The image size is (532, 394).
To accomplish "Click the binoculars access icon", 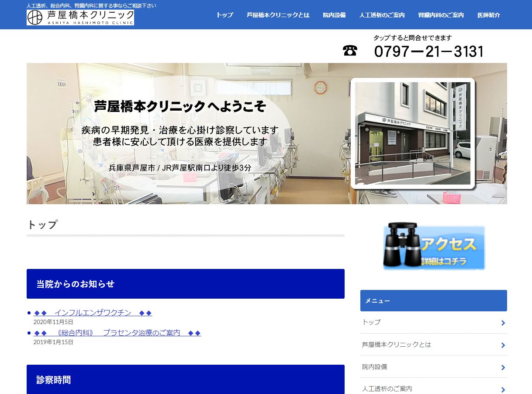I will pos(404,247).
